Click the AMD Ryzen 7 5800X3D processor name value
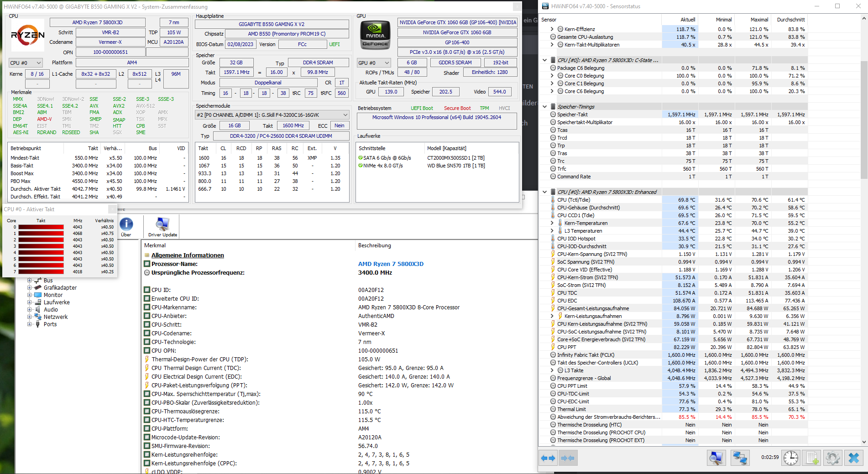This screenshot has width=868, height=474. tap(391, 264)
